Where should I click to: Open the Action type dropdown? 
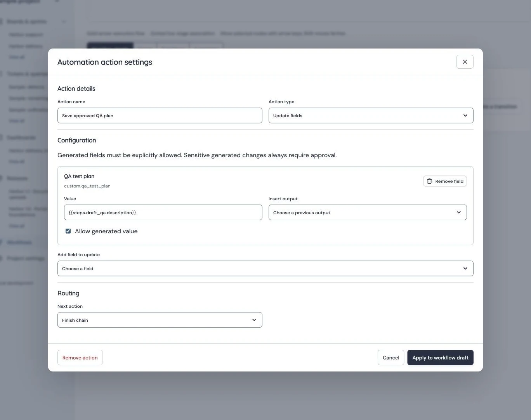click(371, 116)
